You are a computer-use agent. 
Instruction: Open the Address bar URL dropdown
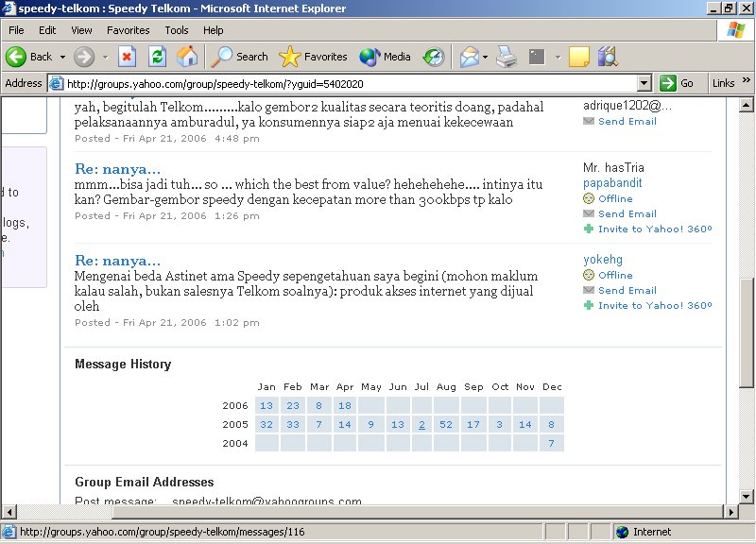point(644,83)
